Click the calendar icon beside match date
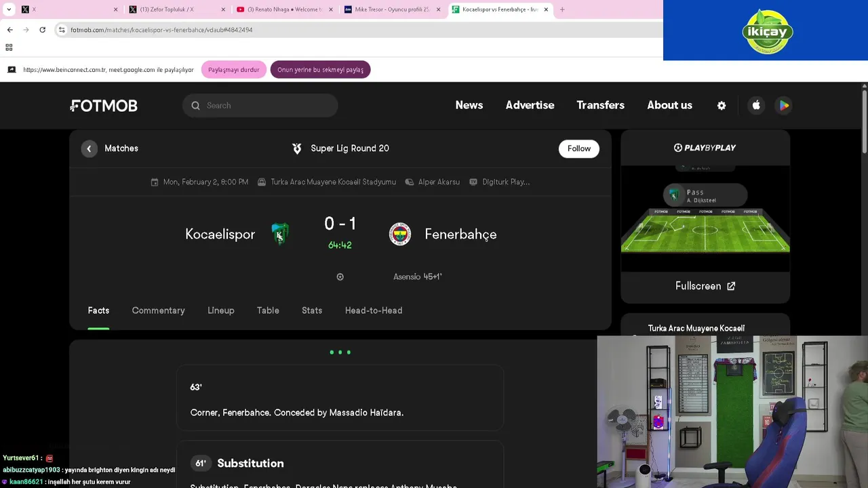868x488 pixels. [155, 182]
